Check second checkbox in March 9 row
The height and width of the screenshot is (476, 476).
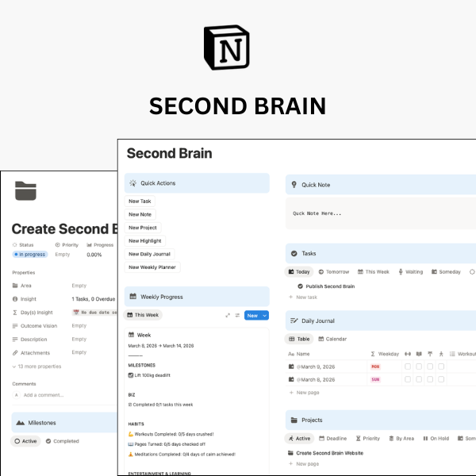pos(419,367)
